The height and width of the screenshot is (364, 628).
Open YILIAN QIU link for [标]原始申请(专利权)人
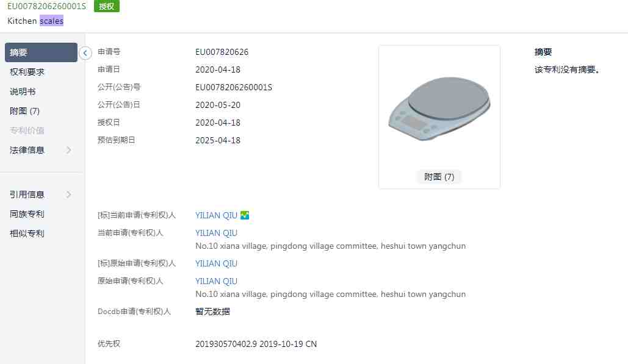coord(216,263)
